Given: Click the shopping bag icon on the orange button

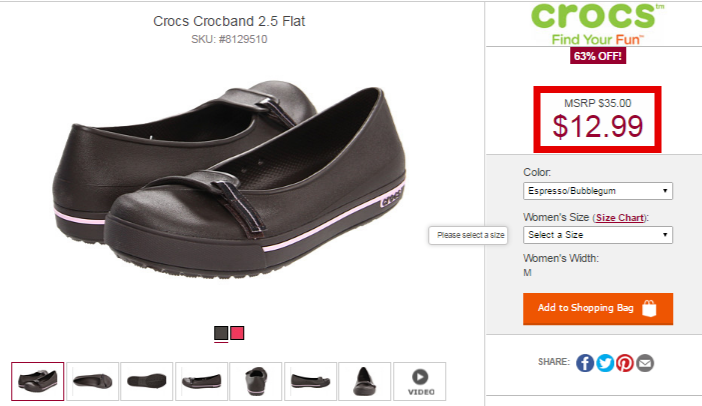Looking at the screenshot, I should click(x=649, y=308).
